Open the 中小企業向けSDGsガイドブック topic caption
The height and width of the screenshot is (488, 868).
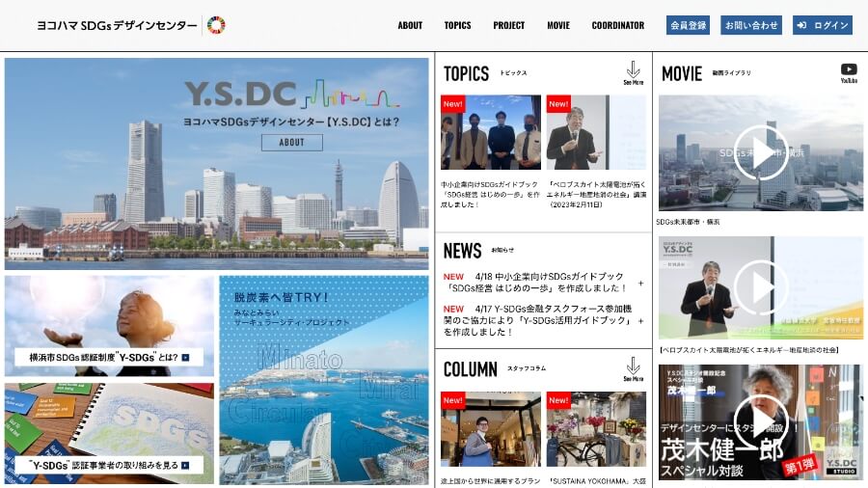pyautogui.click(x=491, y=194)
